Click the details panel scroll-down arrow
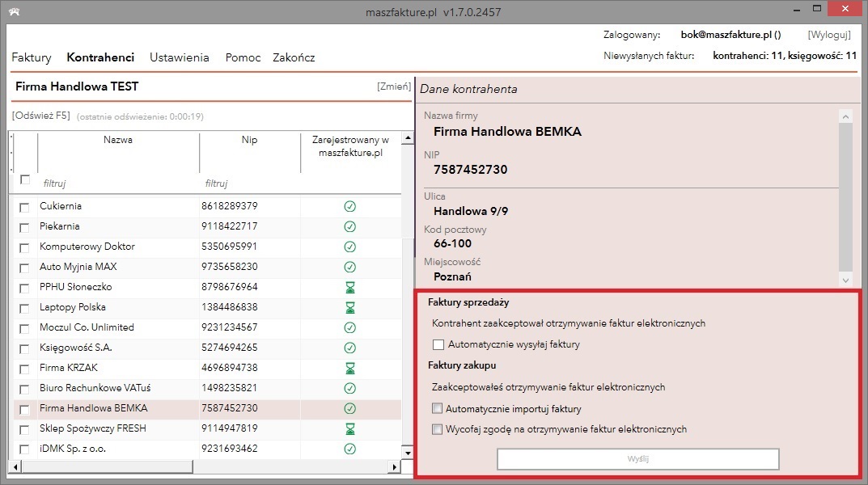 coord(845,280)
